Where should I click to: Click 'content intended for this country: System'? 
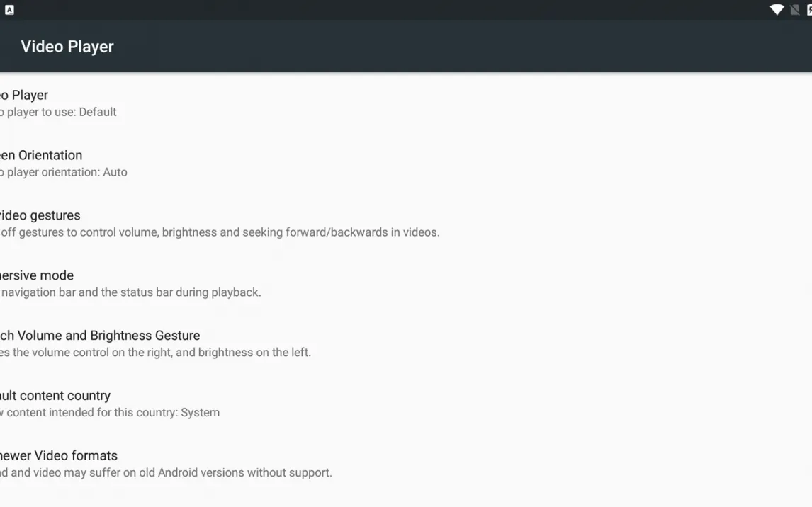[111, 413]
